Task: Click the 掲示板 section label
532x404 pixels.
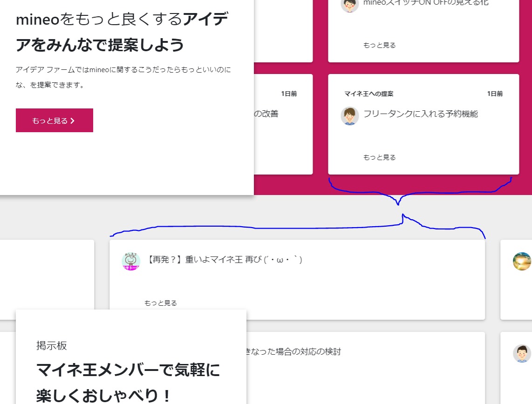Action: point(52,345)
